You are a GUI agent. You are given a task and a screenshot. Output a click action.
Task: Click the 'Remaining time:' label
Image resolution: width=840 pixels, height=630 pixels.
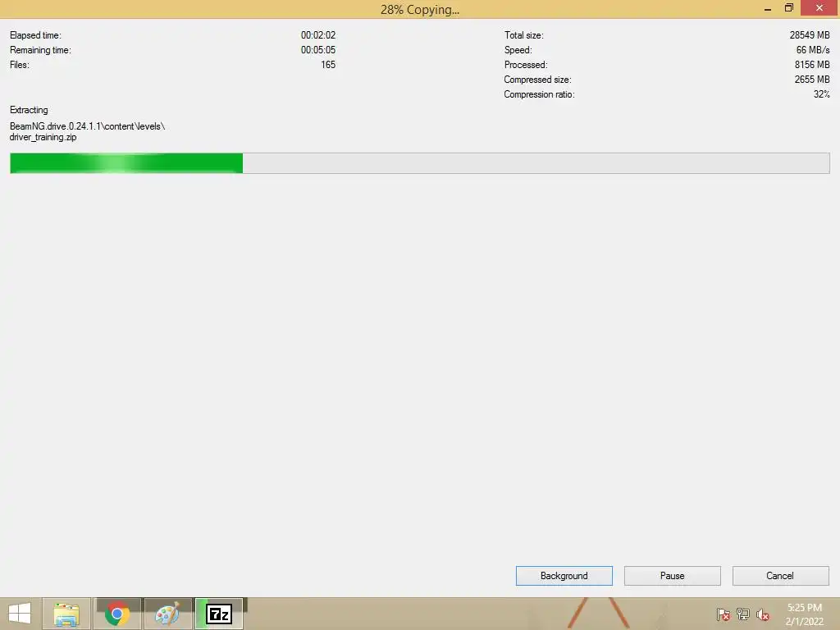pyautogui.click(x=40, y=50)
